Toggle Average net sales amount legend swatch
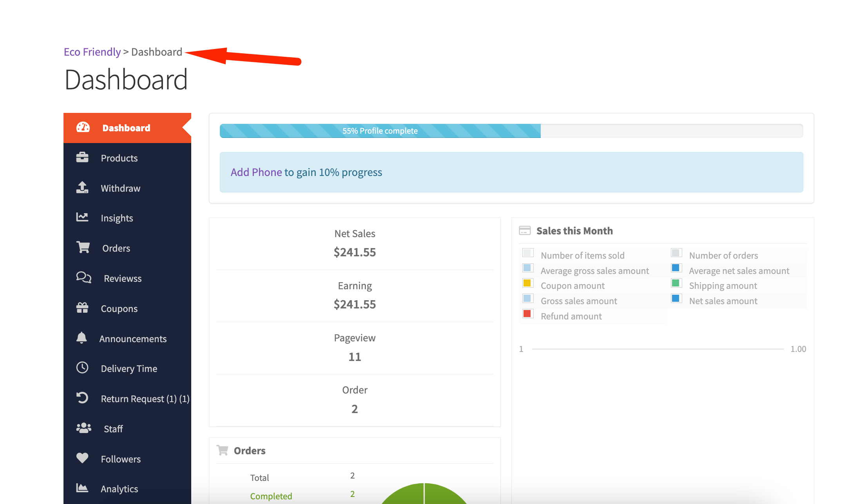 [x=676, y=268]
